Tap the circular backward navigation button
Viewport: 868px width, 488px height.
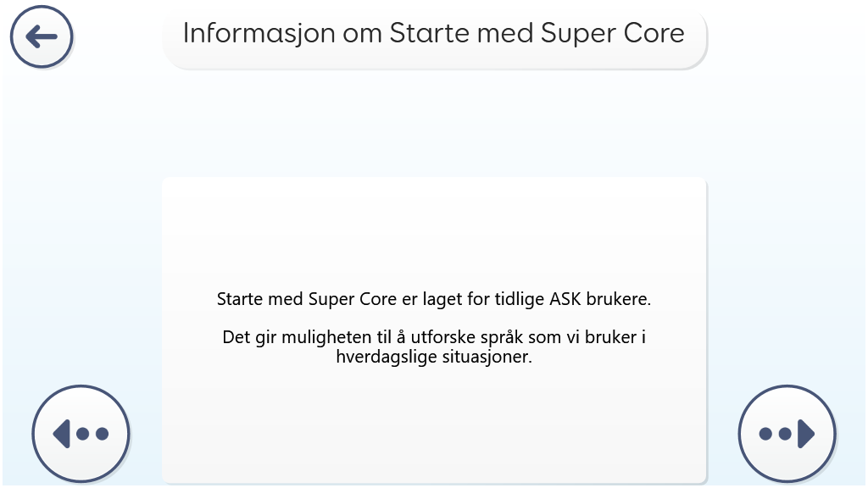pyautogui.click(x=81, y=433)
